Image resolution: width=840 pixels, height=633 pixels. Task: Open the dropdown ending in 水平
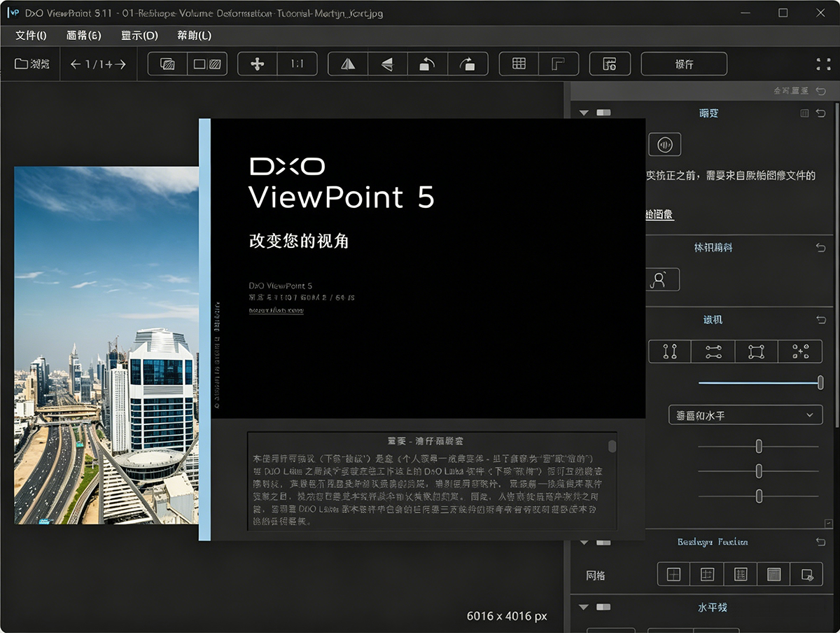[745, 415]
